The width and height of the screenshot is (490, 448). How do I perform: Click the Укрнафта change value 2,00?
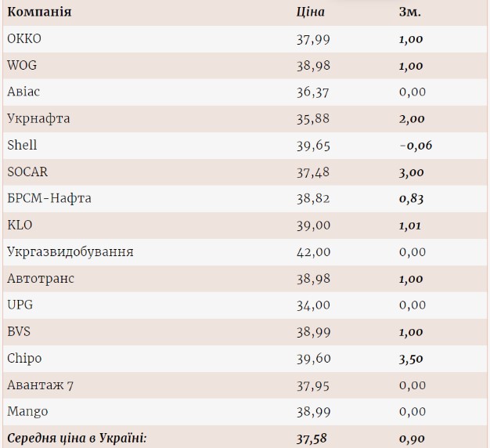411,118
